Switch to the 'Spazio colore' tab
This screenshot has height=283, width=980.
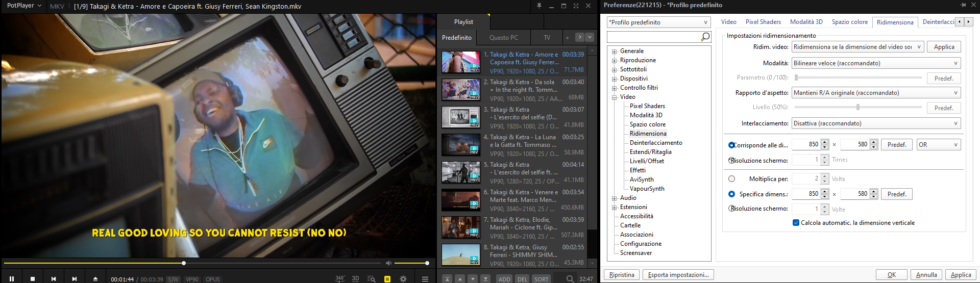click(849, 22)
